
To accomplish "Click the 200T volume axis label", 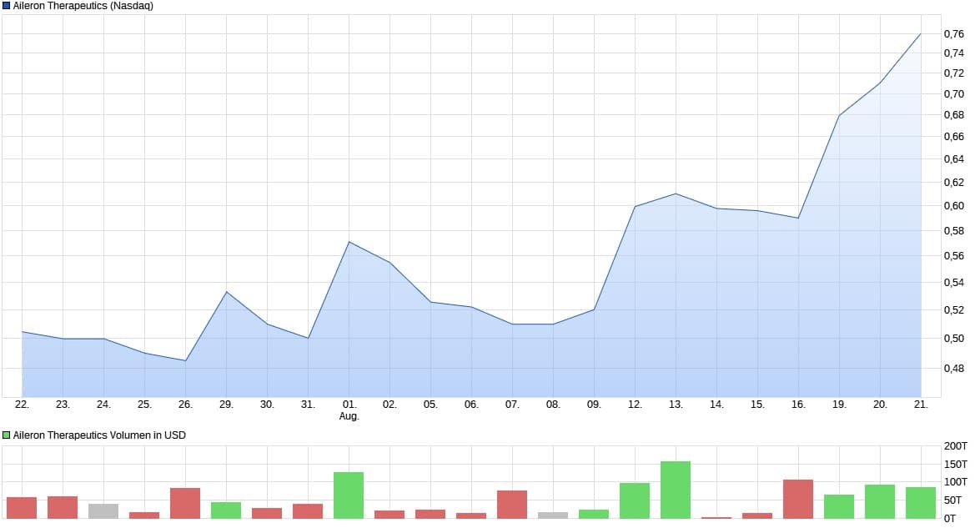I will [x=955, y=446].
